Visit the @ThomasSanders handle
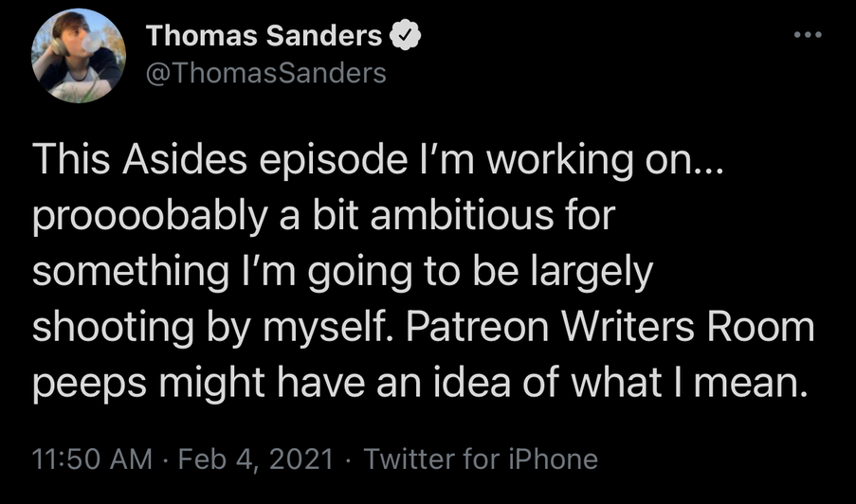The width and height of the screenshot is (856, 504). pyautogui.click(x=265, y=73)
